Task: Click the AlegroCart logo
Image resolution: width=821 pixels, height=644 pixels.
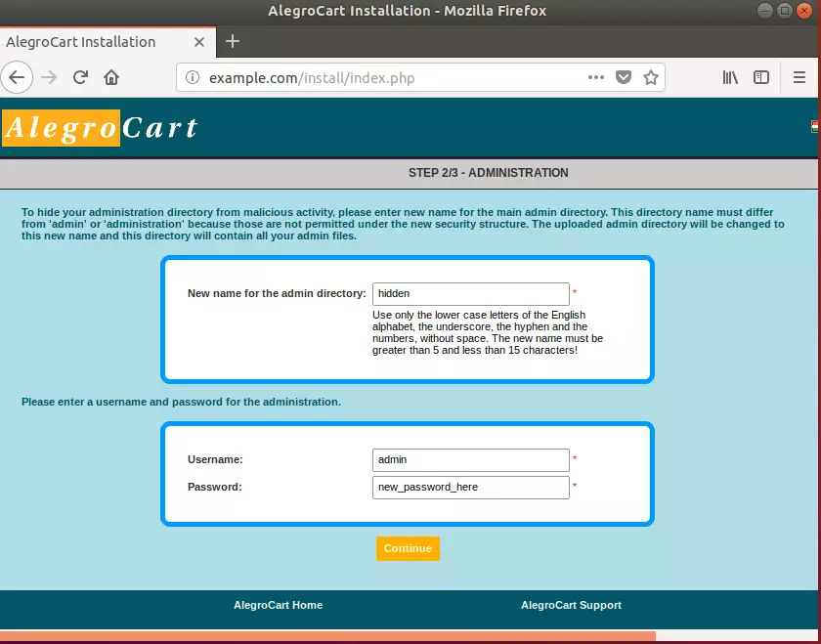Action: point(101,127)
